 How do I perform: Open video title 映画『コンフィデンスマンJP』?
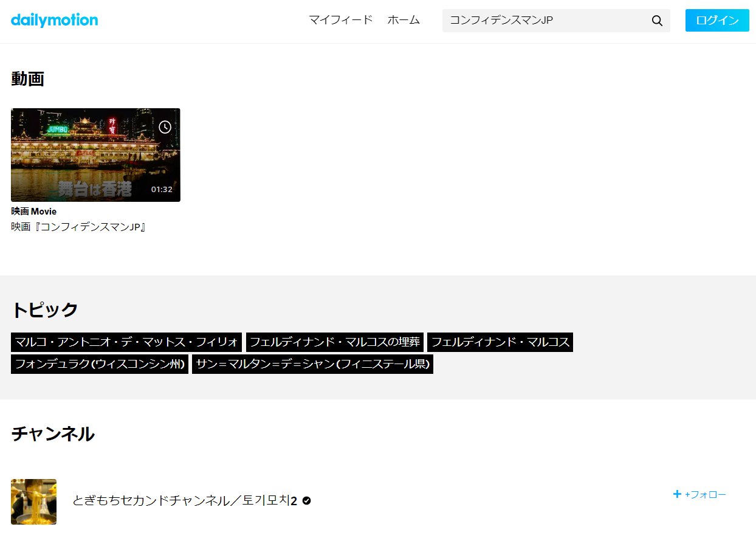pos(79,227)
